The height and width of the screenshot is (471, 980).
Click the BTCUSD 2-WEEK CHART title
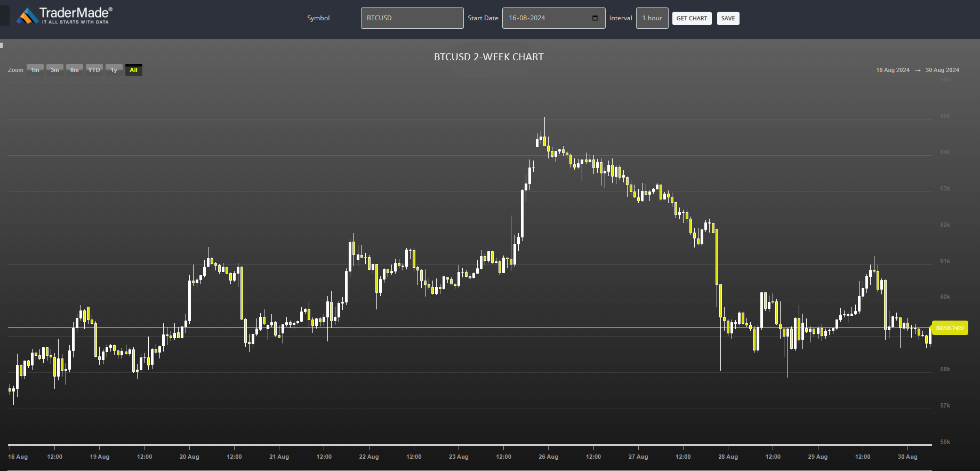(x=489, y=57)
